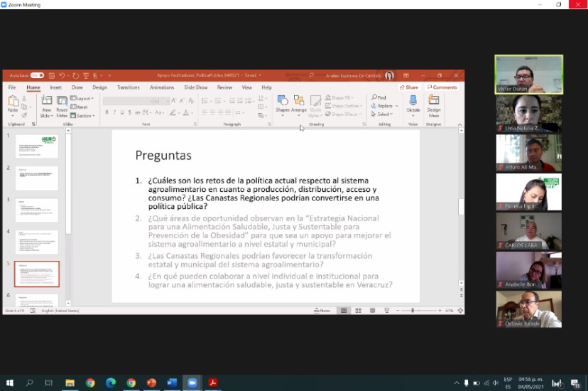Switch to the Slide Show tab
The image size is (588, 391).
196,87
